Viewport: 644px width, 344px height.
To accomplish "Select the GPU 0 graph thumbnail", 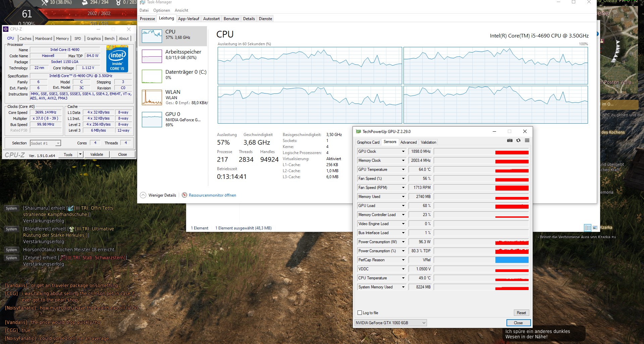I will (152, 120).
